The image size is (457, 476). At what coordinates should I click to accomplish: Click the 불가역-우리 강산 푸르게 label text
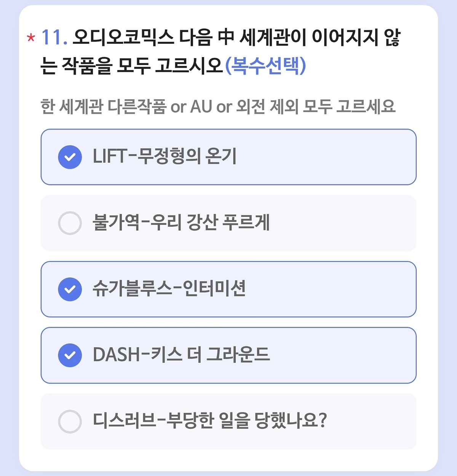pyautogui.click(x=181, y=223)
